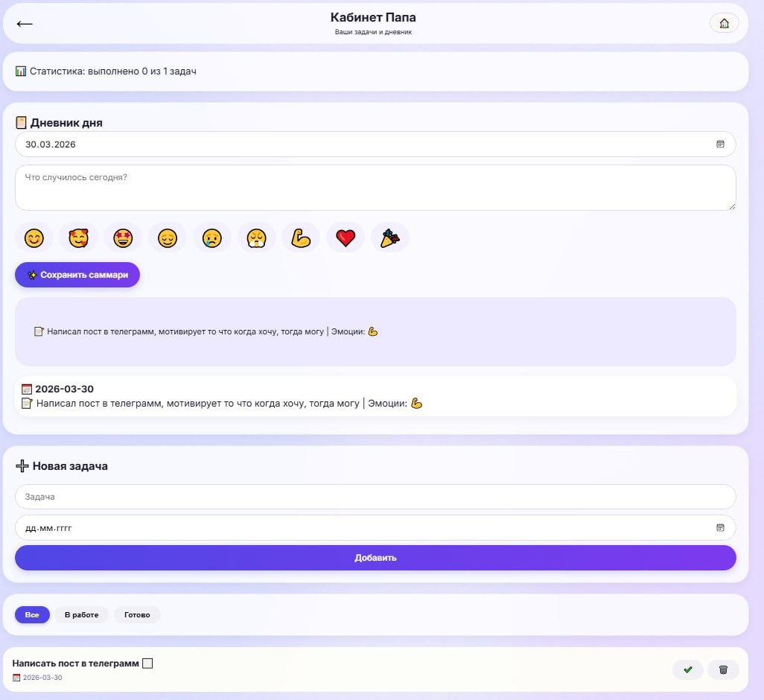Select the flexed biceps emoji button

(301, 238)
